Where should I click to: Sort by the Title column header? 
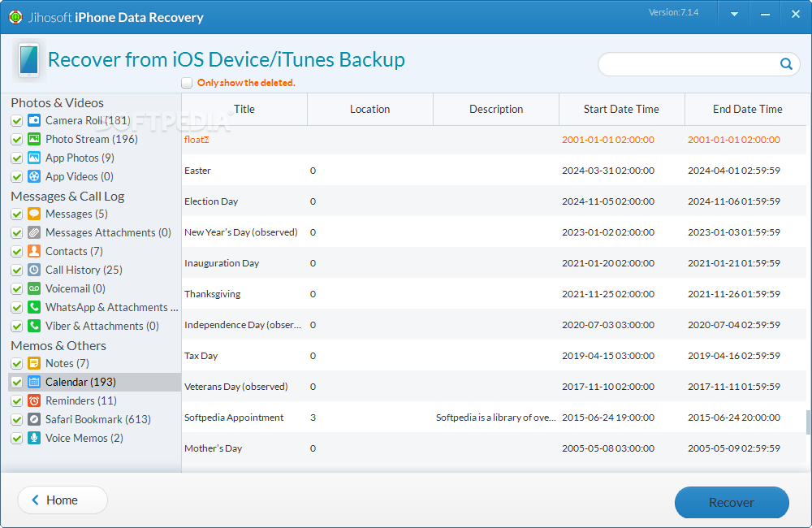point(244,110)
